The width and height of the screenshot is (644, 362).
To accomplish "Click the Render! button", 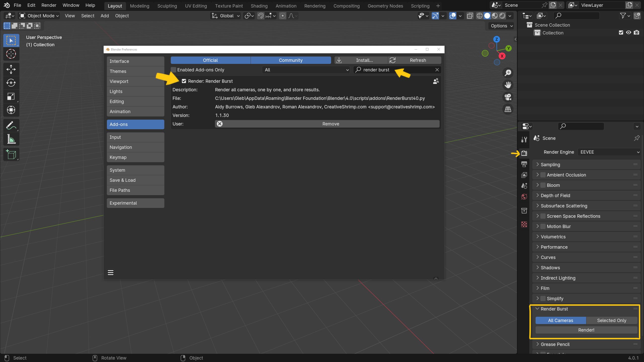I will tap(586, 330).
